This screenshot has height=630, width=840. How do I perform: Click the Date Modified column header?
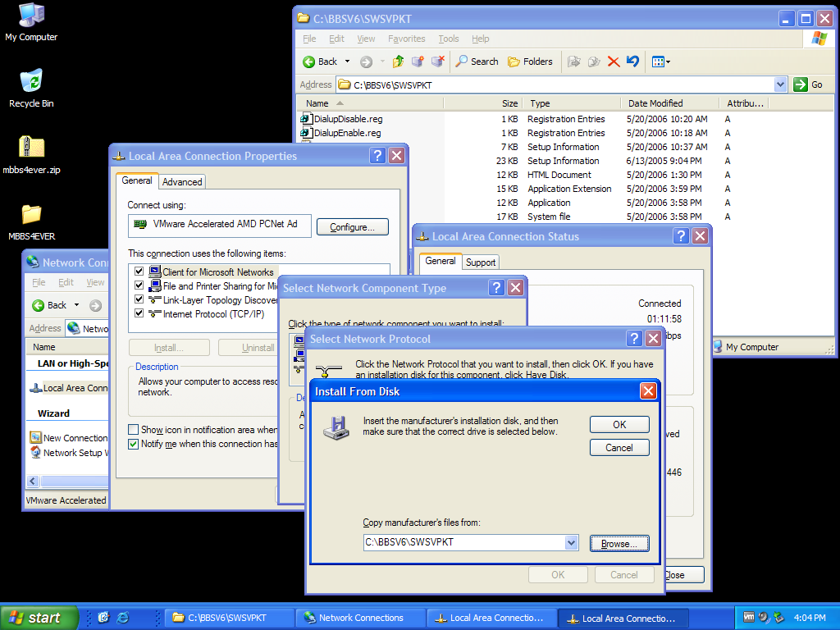pyautogui.click(x=655, y=103)
